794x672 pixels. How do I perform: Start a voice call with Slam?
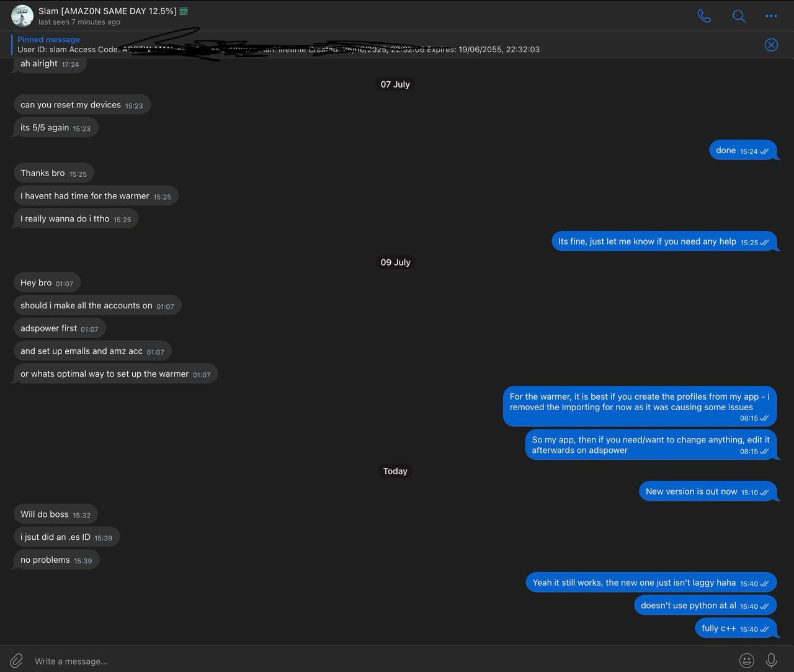click(x=704, y=16)
